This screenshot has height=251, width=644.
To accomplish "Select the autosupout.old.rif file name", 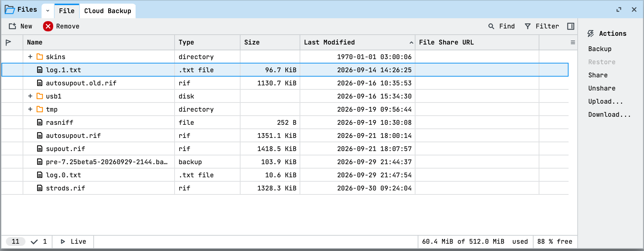I will (81, 83).
